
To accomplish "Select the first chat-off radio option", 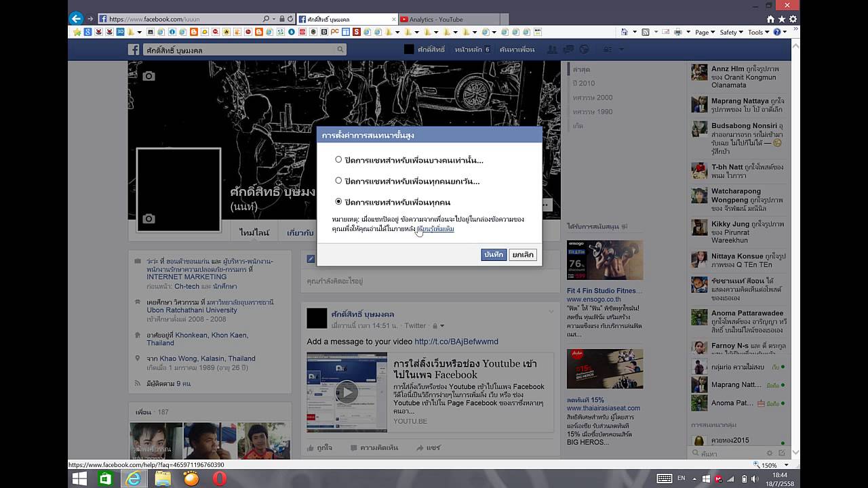I will pyautogui.click(x=338, y=160).
